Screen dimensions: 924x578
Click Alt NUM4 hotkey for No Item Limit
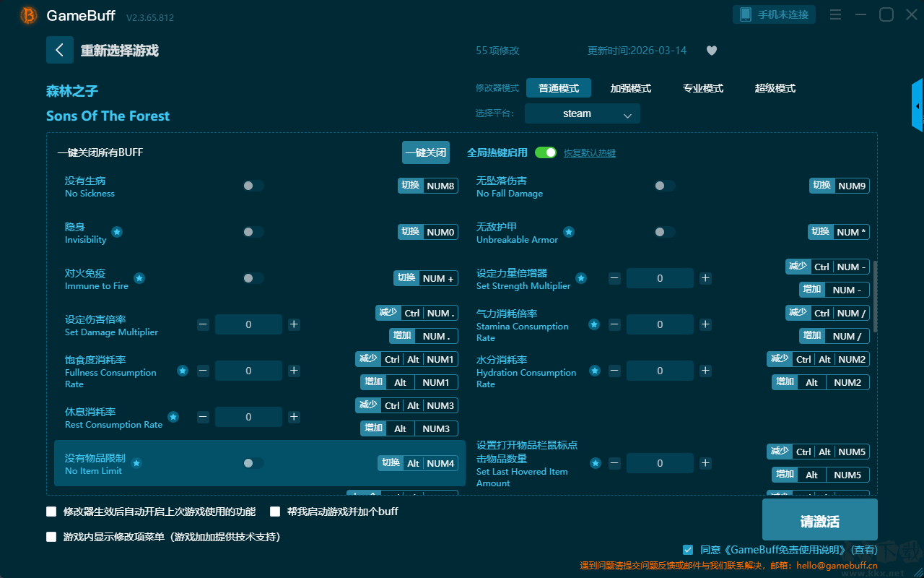coord(418,463)
